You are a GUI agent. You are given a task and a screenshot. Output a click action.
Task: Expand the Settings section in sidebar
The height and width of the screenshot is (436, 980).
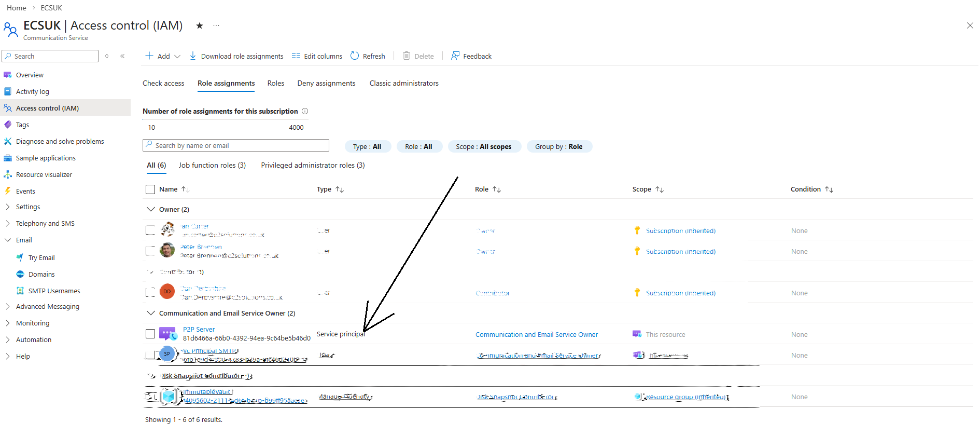click(x=8, y=207)
